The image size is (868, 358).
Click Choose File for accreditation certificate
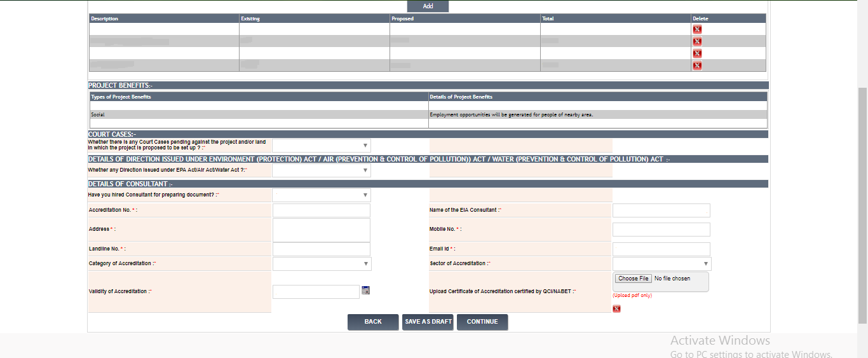(x=634, y=279)
